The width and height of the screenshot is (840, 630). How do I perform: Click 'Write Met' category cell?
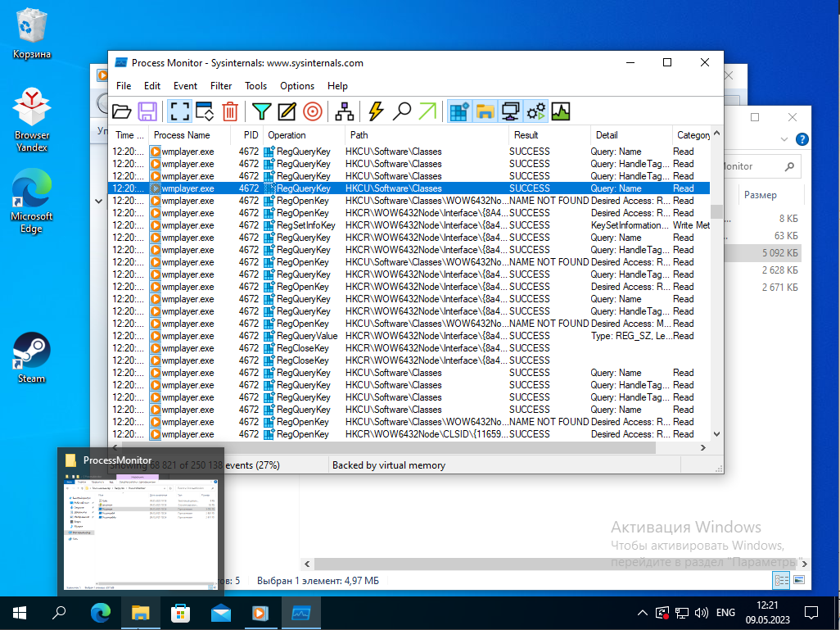point(691,225)
